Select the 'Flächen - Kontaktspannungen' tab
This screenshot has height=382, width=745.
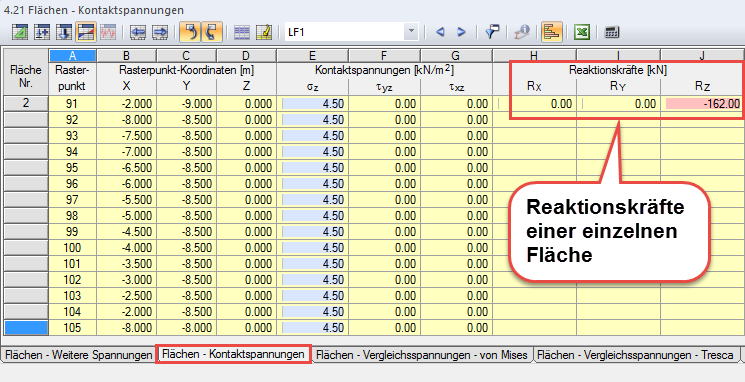pos(233,354)
